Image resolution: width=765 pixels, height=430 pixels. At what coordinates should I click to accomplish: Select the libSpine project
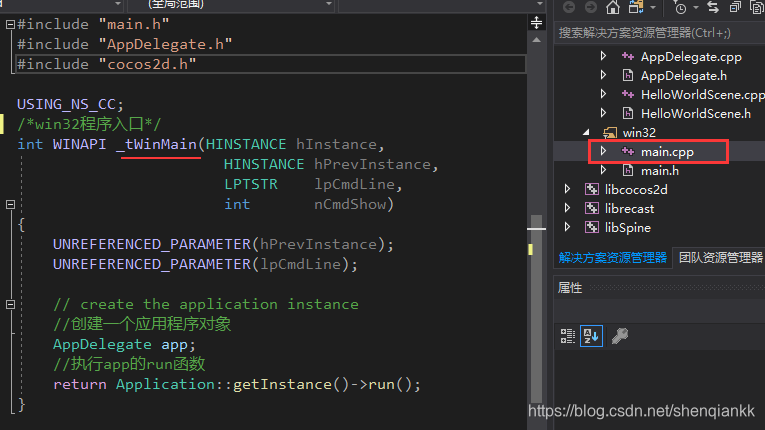[x=627, y=228]
